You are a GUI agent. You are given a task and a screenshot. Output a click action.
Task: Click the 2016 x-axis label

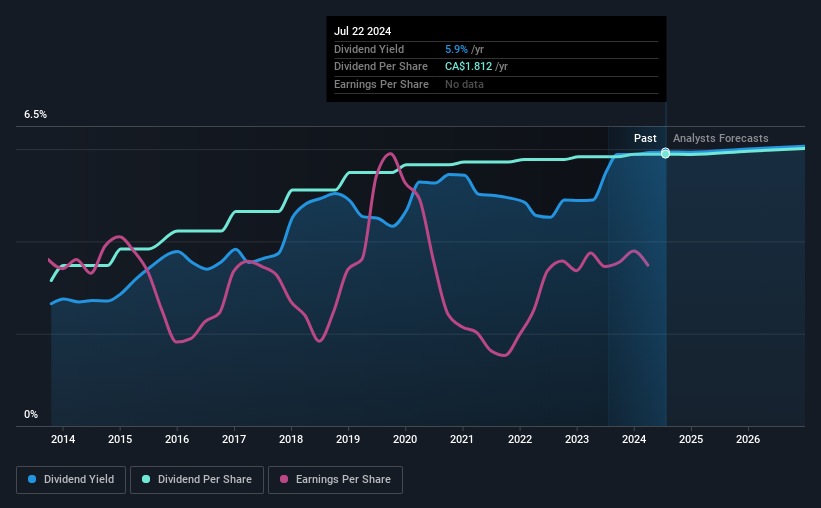pos(177,439)
